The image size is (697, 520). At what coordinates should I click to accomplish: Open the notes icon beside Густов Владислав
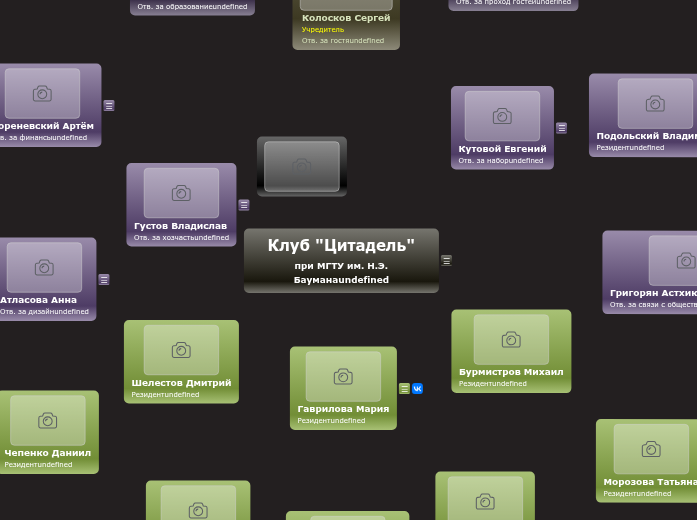point(244,205)
